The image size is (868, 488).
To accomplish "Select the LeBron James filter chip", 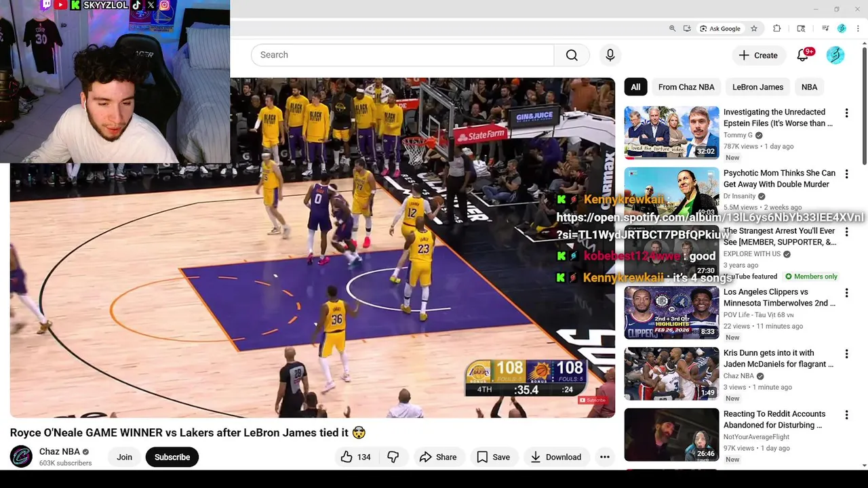I will pos(757,87).
